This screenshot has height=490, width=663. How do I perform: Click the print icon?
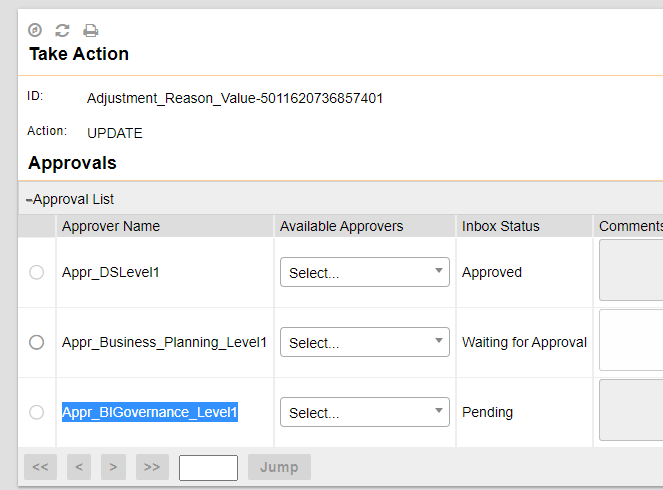coord(90,30)
